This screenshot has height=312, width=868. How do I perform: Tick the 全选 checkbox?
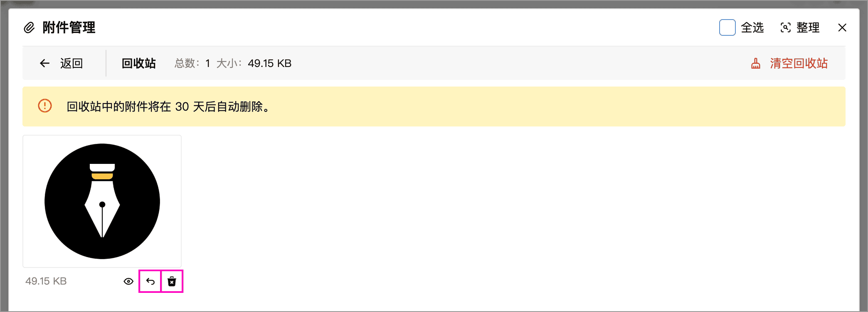point(727,27)
